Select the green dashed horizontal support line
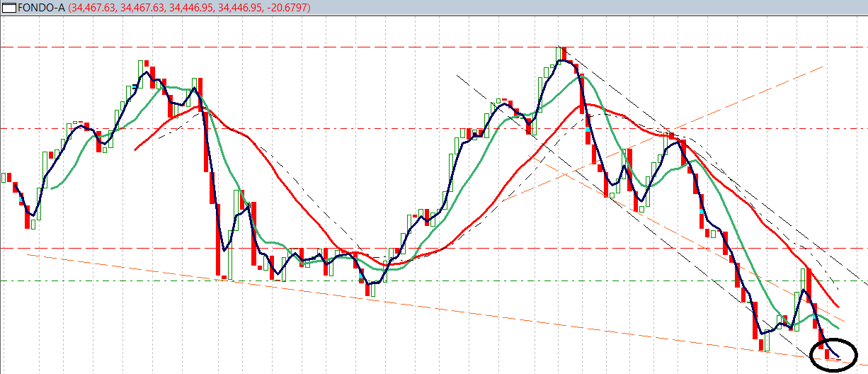 tap(434, 281)
